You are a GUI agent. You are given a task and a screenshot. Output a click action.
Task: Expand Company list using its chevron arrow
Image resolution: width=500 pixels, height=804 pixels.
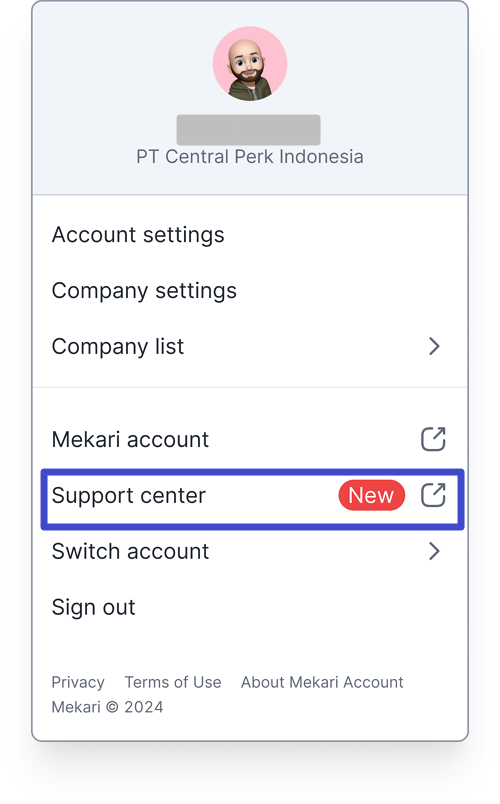pos(434,347)
